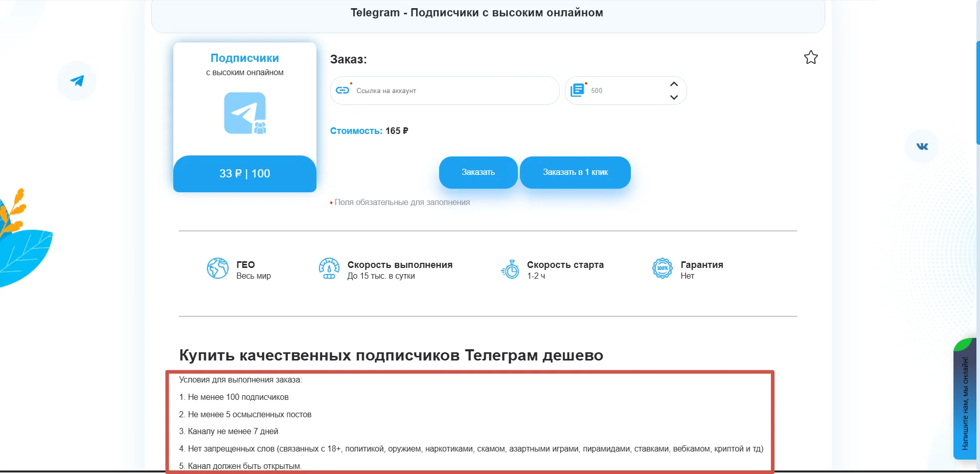Increase quantity with the up arrow

(x=674, y=84)
